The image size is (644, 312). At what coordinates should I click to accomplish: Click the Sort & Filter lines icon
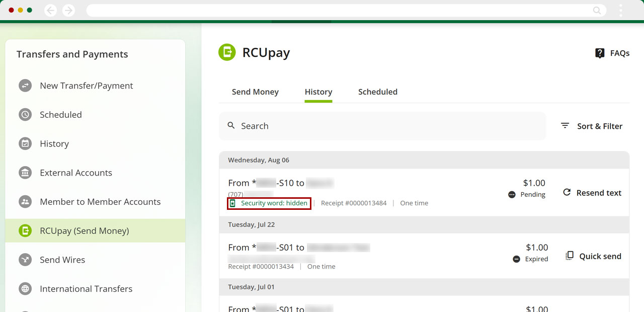[x=565, y=126]
